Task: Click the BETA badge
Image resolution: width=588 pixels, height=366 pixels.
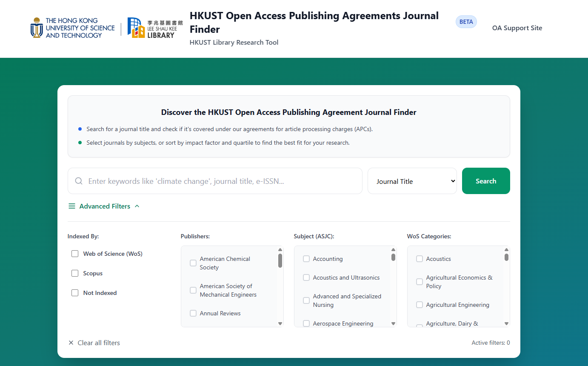Action: (x=466, y=22)
